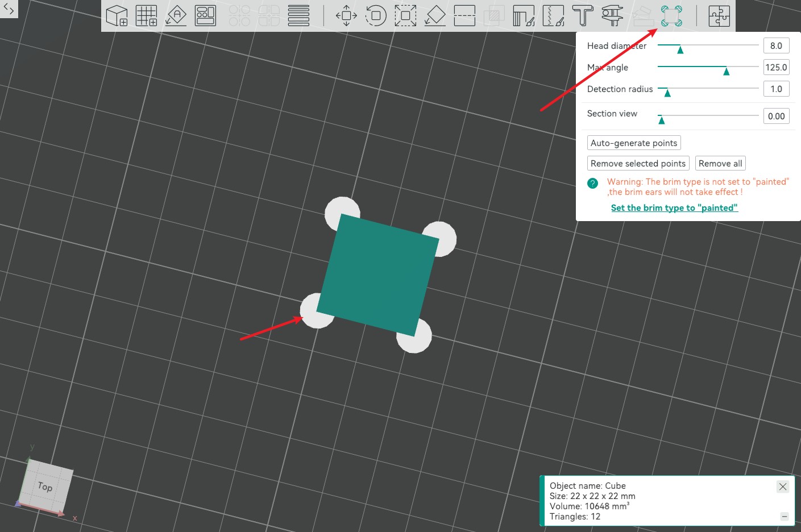
Task: Toggle the Brim ears tool
Action: [x=671, y=16]
